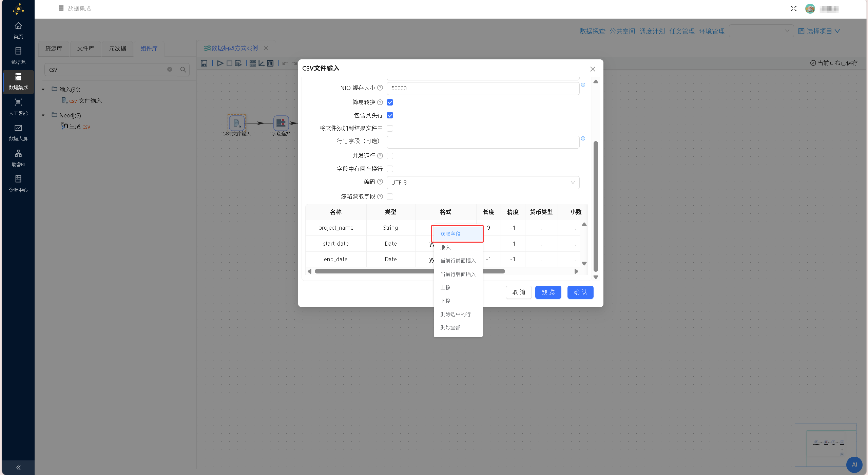Viewport: 868px width, 475px height.
Task: Click help icon next to 编码
Action: click(x=380, y=182)
